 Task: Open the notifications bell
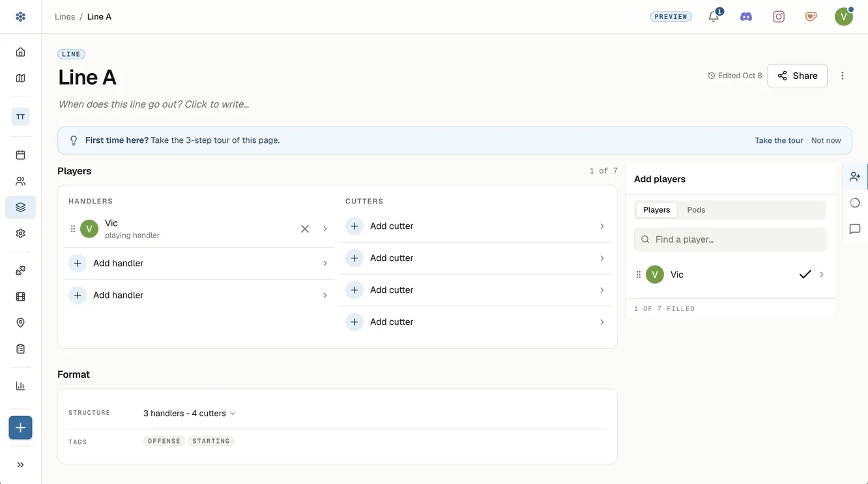coord(714,17)
